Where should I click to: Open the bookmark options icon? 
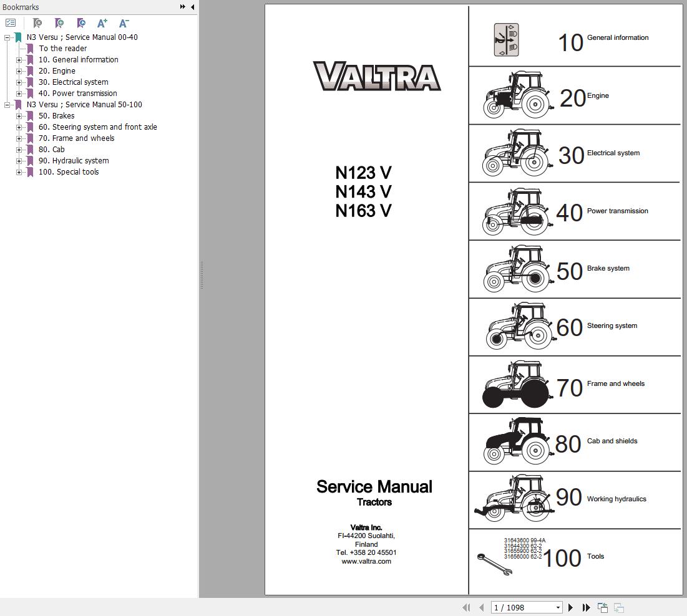tap(81, 23)
